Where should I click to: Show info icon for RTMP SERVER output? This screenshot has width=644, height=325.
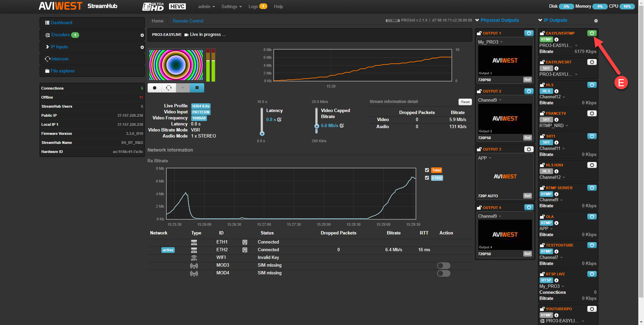pos(556,194)
